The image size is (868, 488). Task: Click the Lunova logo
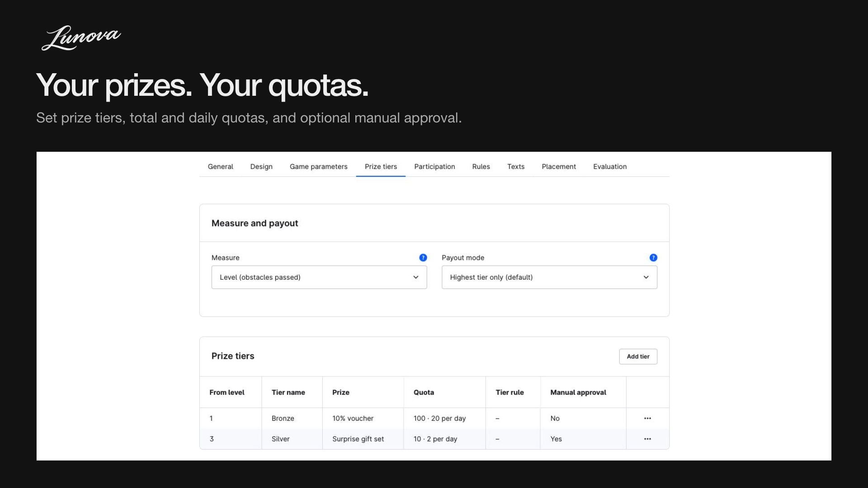81,38
